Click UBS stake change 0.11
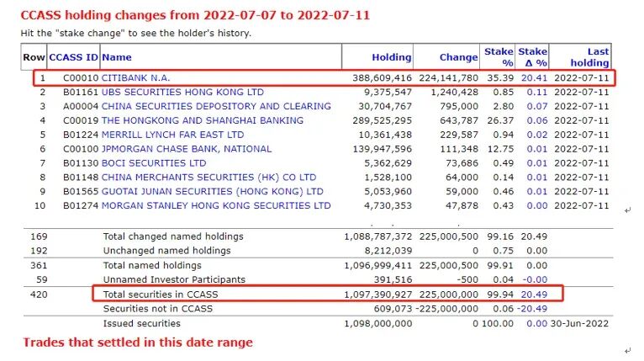644x361 pixels. (536, 92)
